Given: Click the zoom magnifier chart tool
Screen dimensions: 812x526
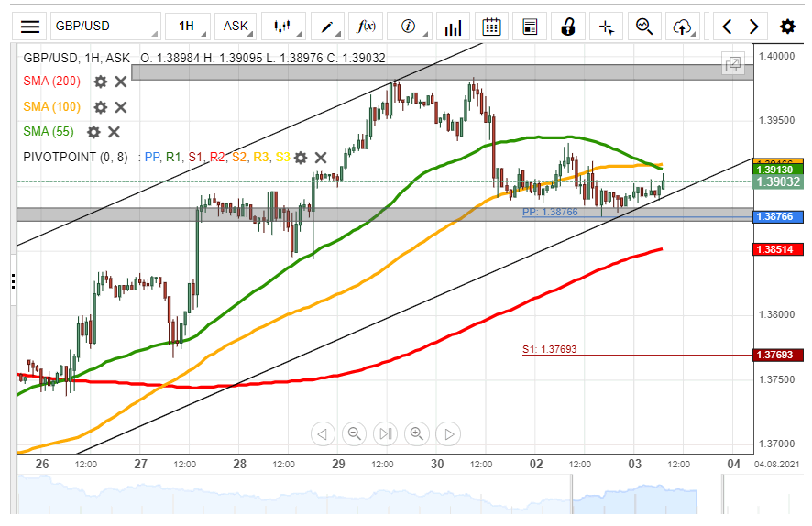Looking at the screenshot, I should pyautogui.click(x=644, y=27).
